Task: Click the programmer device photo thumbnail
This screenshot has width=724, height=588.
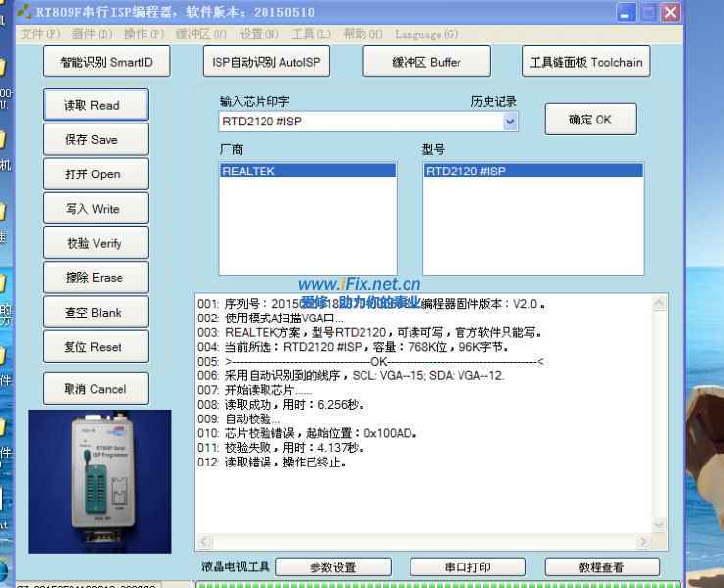Action: 100,481
